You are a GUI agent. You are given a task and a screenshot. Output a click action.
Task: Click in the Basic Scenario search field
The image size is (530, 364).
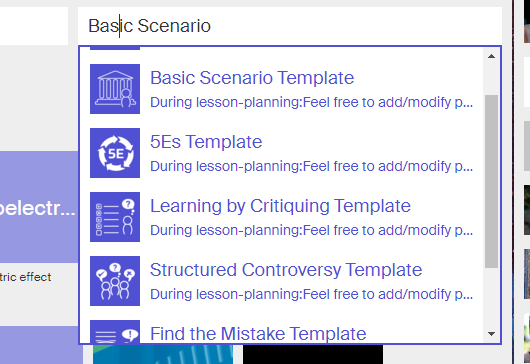[290, 26]
